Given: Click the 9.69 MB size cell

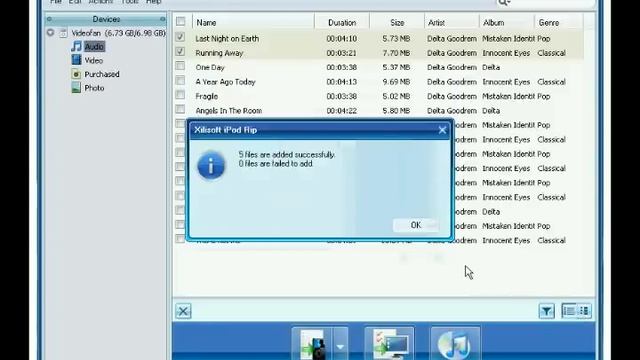Looking at the screenshot, I should coord(396,82).
